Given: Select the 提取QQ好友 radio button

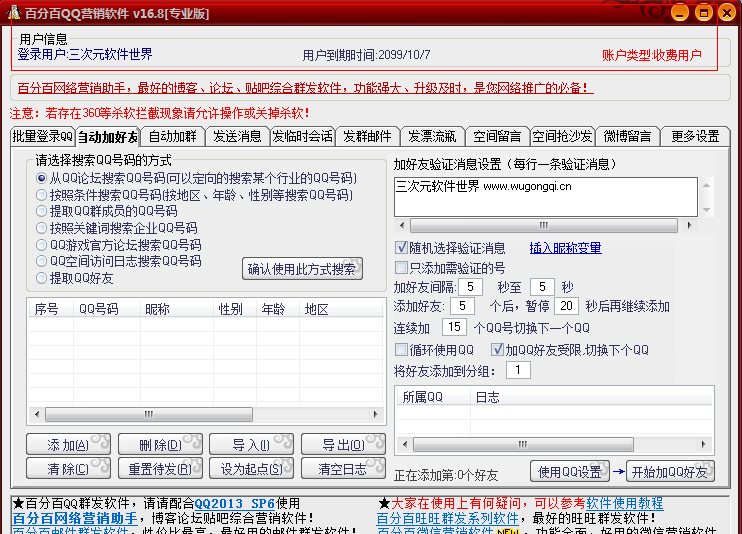Looking at the screenshot, I should point(41,278).
